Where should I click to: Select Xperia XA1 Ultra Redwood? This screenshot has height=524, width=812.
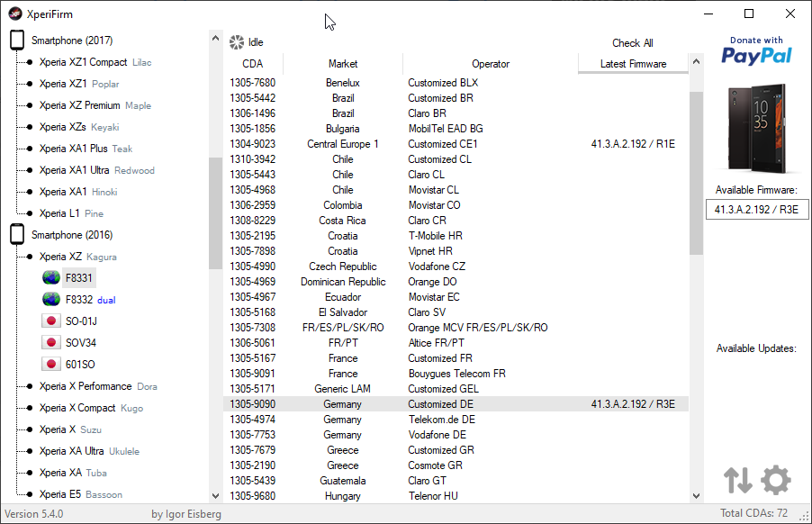pyautogui.click(x=97, y=170)
